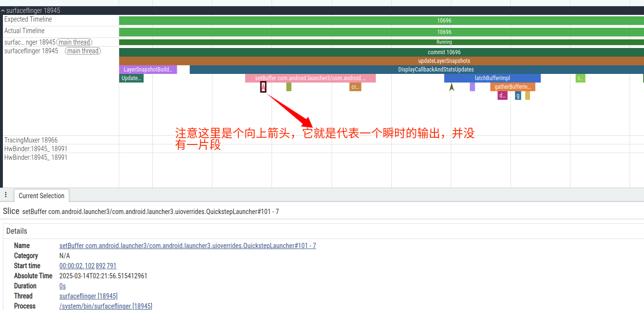Select the Actual Timeline 10696 slice
The width and height of the screenshot is (644, 310).
point(382,32)
